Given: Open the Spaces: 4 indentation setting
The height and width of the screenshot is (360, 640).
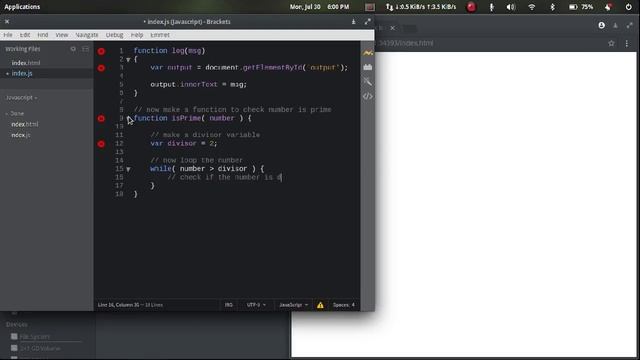Looking at the screenshot, I should (x=344, y=305).
